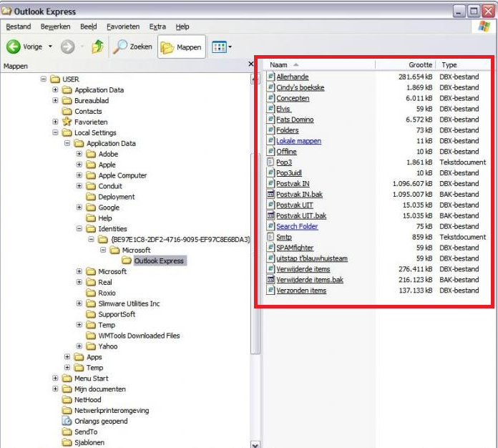Select the Favorieten star icon
Viewport: 498px width, 448px height.
click(67, 122)
